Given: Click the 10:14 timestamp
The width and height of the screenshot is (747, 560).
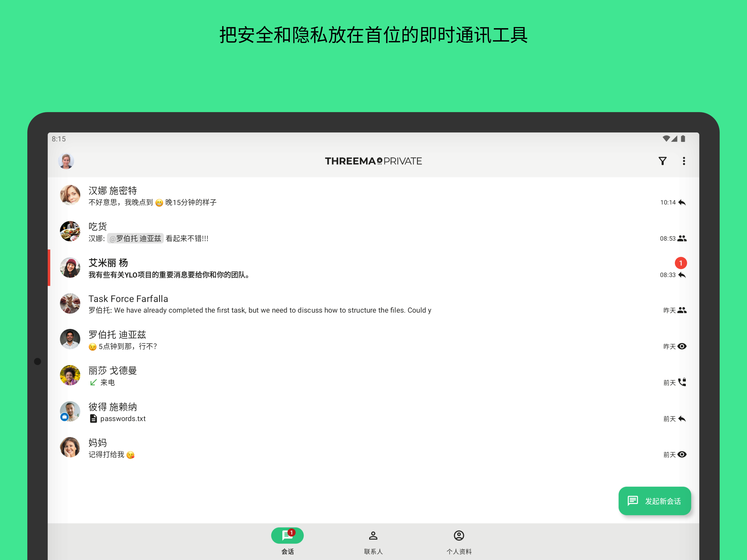Looking at the screenshot, I should point(668,202).
